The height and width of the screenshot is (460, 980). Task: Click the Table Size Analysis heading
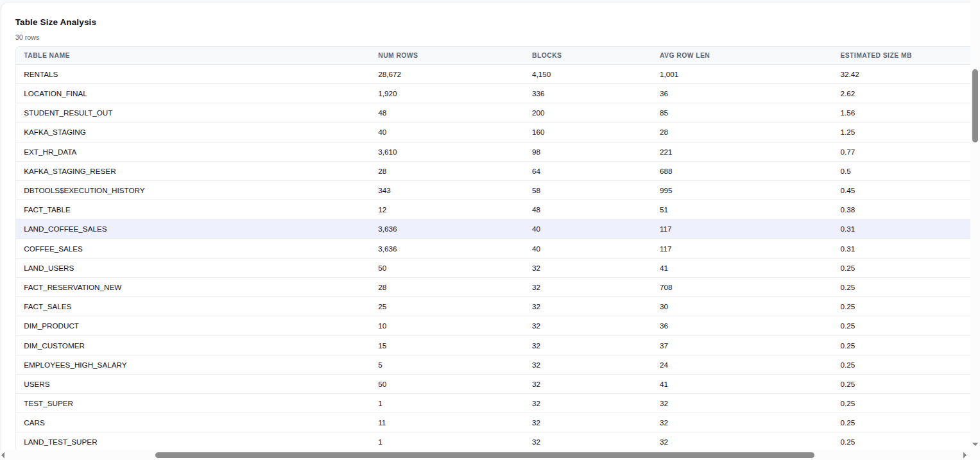(56, 22)
